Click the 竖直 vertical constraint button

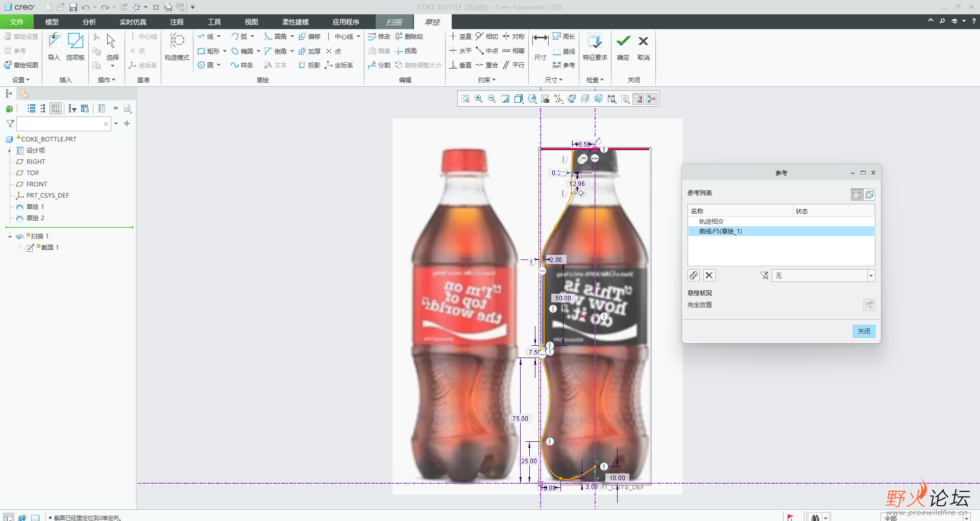point(460,37)
